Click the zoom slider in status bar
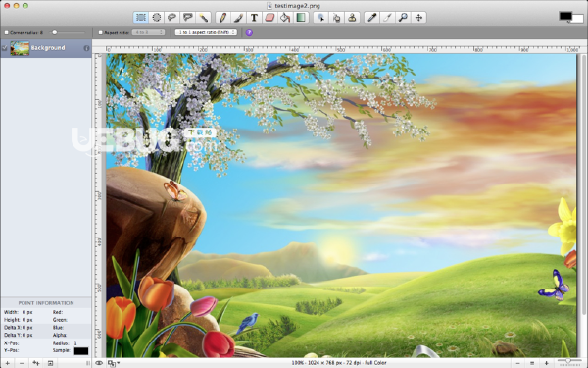This screenshot has height=368, width=588. [569, 361]
